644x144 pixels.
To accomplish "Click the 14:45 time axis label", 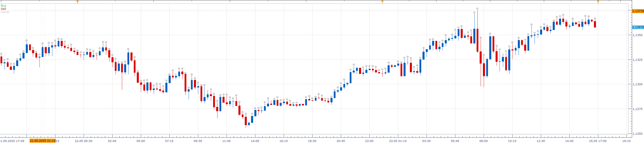I will [569, 141].
